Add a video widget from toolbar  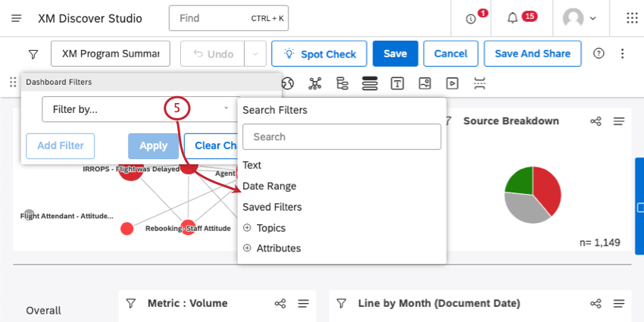[452, 83]
